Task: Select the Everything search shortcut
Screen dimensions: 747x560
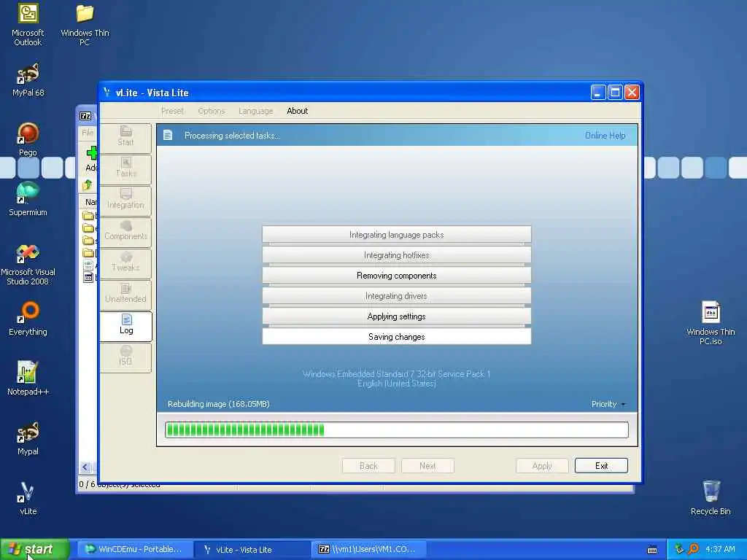Action: 28,319
